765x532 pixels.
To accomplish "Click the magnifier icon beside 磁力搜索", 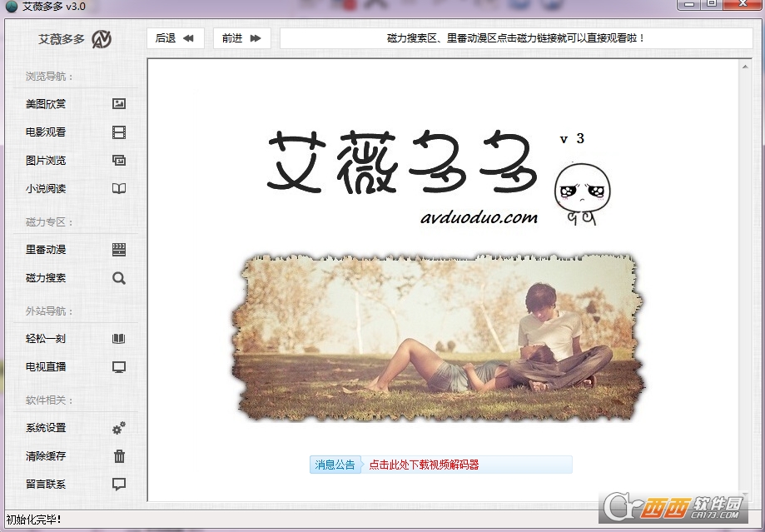I will tap(119, 278).
